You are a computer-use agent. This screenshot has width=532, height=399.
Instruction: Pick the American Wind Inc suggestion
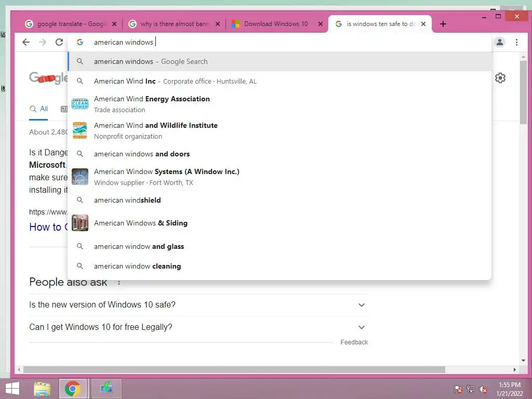click(x=280, y=81)
